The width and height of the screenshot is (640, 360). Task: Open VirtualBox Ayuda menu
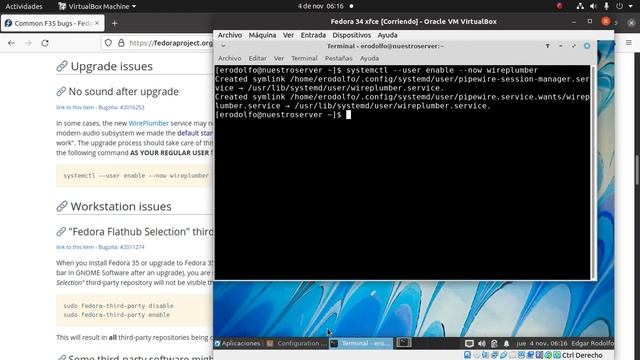[387, 35]
